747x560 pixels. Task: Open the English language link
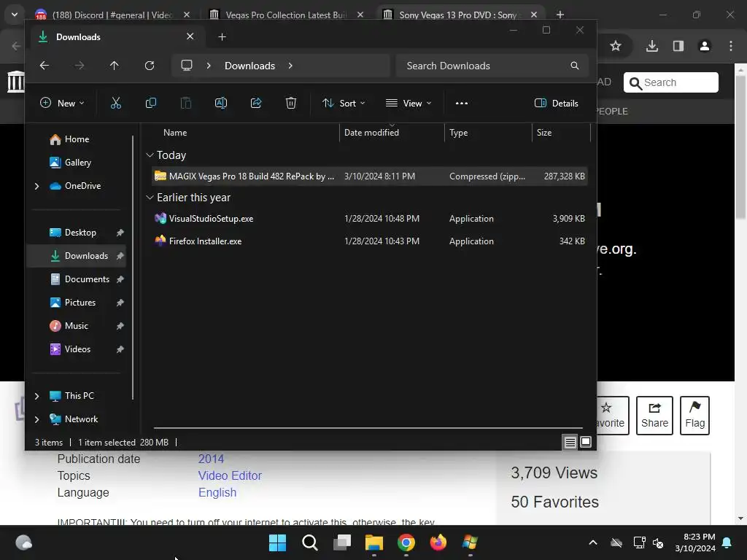217,492
